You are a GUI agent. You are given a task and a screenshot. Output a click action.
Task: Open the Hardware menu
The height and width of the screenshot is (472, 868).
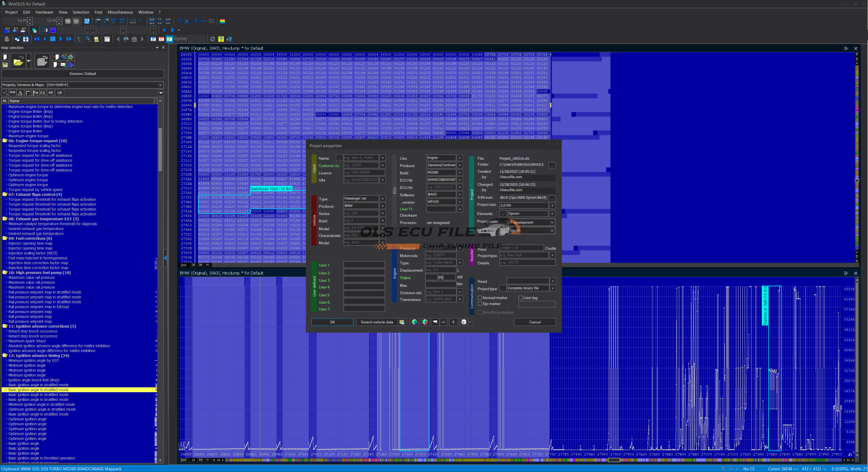(44, 12)
